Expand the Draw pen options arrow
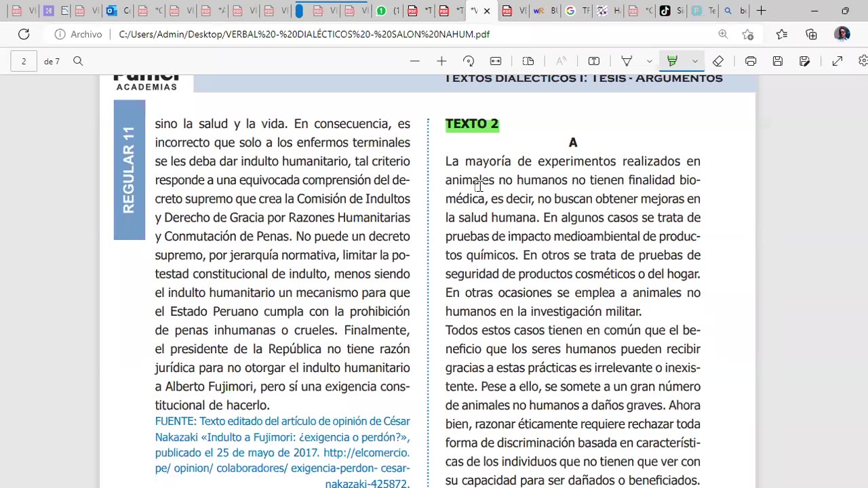This screenshot has height=488, width=868. click(649, 61)
